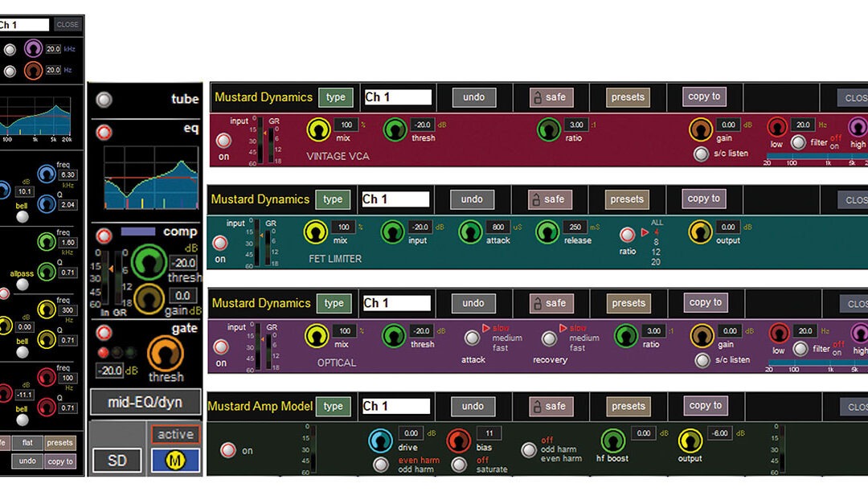Open the presets list for VINTAGE VCA
The width and height of the screenshot is (868, 496).
(x=626, y=96)
